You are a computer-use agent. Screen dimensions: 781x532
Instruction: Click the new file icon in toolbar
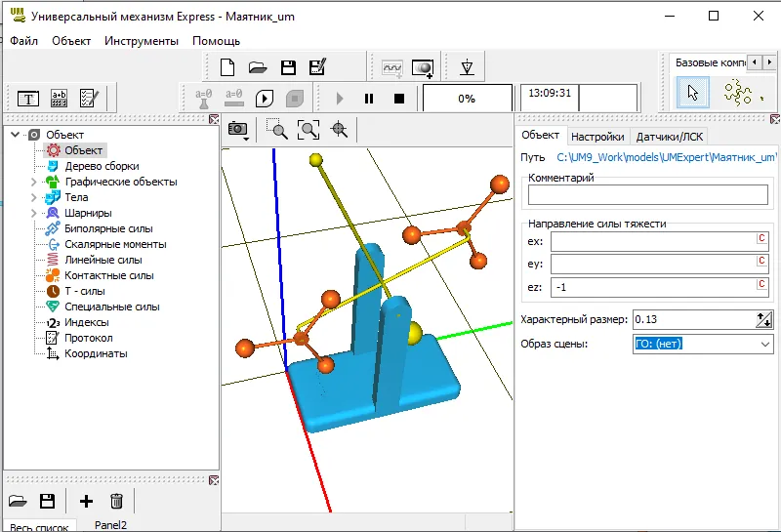pyautogui.click(x=227, y=67)
